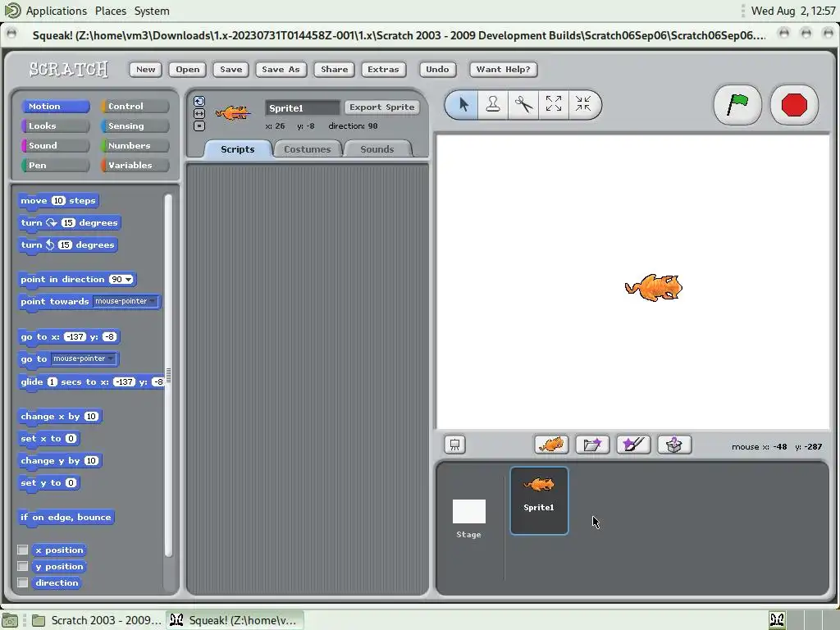Set rotation style to no rotation

[x=199, y=126]
